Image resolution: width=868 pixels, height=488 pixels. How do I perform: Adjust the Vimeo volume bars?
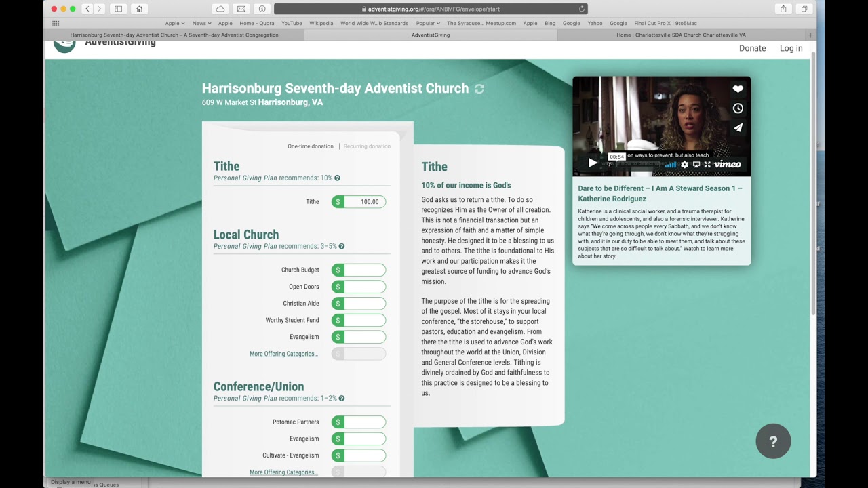point(670,165)
